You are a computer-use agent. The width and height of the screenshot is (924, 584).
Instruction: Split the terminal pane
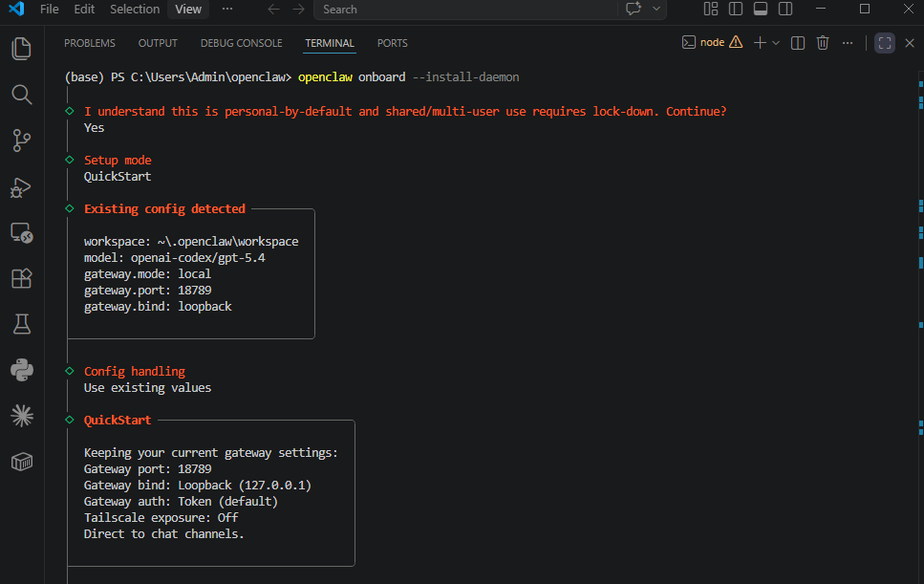tap(797, 42)
